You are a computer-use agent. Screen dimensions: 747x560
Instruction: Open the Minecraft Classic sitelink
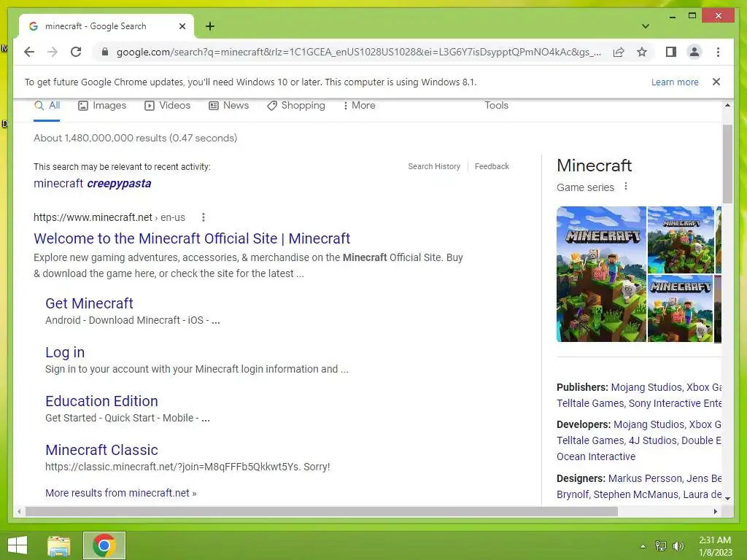pyautogui.click(x=101, y=450)
